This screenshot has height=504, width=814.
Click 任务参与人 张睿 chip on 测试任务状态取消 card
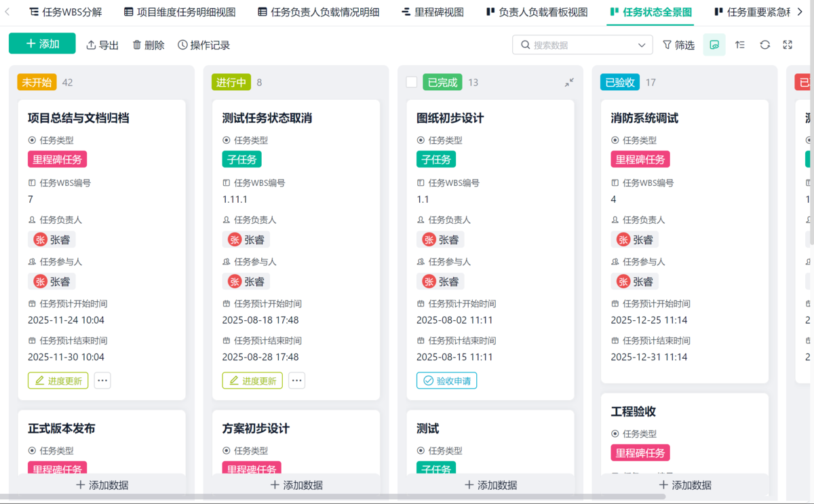pos(246,282)
